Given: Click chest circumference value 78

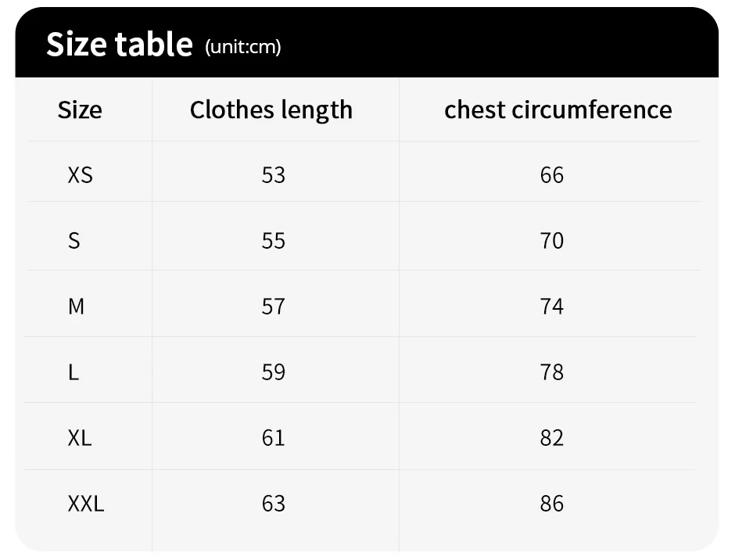Looking at the screenshot, I should pos(552,372).
